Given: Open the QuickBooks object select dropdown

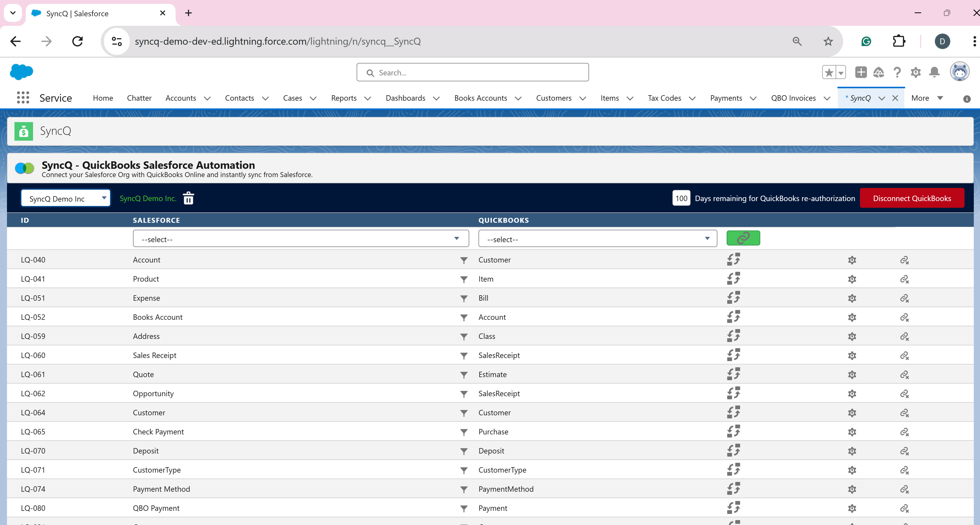Looking at the screenshot, I should pos(597,238).
